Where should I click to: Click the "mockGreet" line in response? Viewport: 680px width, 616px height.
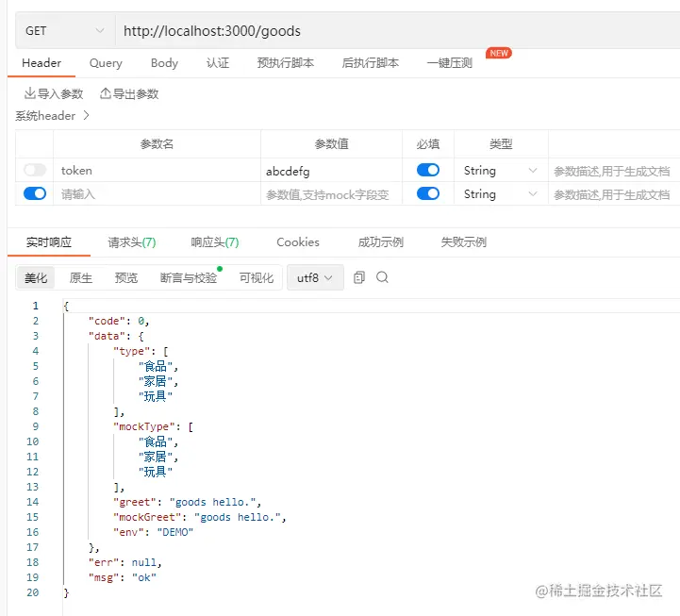(x=200, y=517)
